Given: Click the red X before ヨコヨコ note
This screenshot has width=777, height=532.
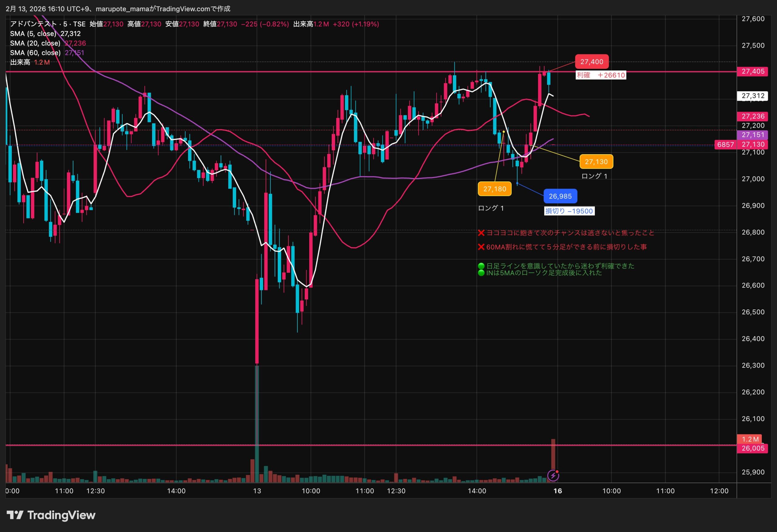Looking at the screenshot, I should pyautogui.click(x=481, y=233).
